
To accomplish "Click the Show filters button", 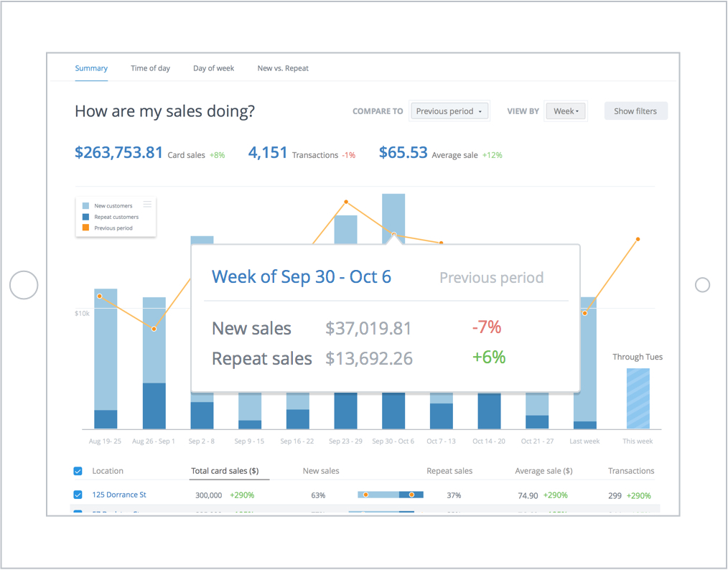I will [635, 111].
